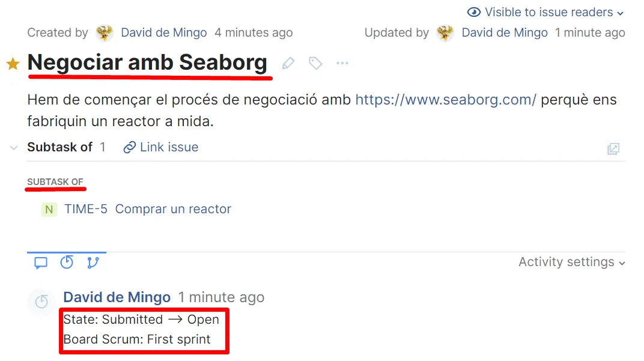
Task: Click the tag icon next to title
Action: [x=315, y=63]
